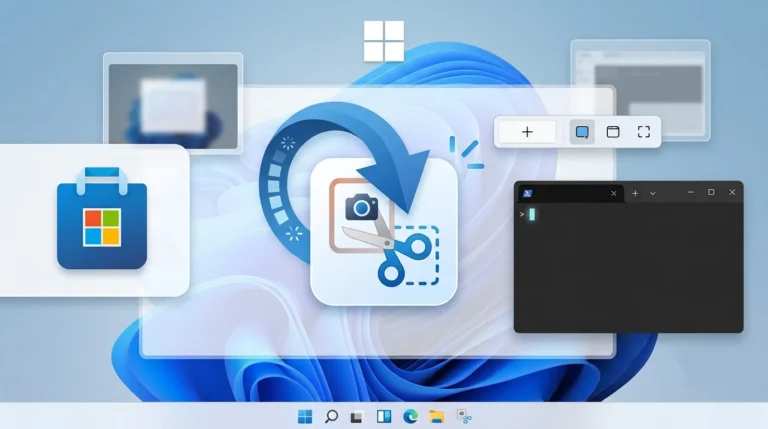Click the blurred screenshot thumbnail at upper left

[x=173, y=104]
